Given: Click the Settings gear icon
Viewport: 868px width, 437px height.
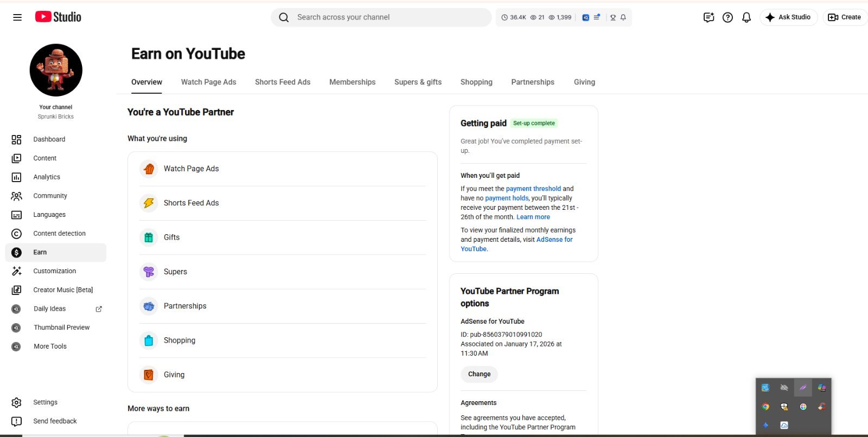Looking at the screenshot, I should click(x=17, y=402).
